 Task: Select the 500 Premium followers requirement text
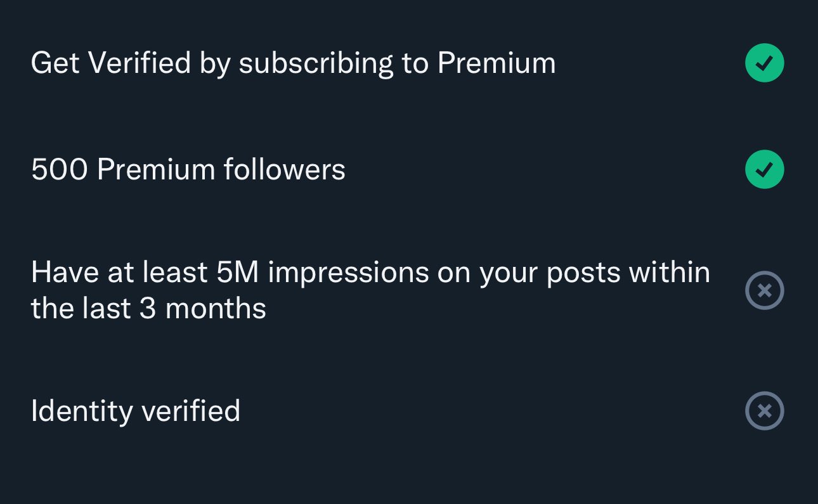(x=188, y=170)
